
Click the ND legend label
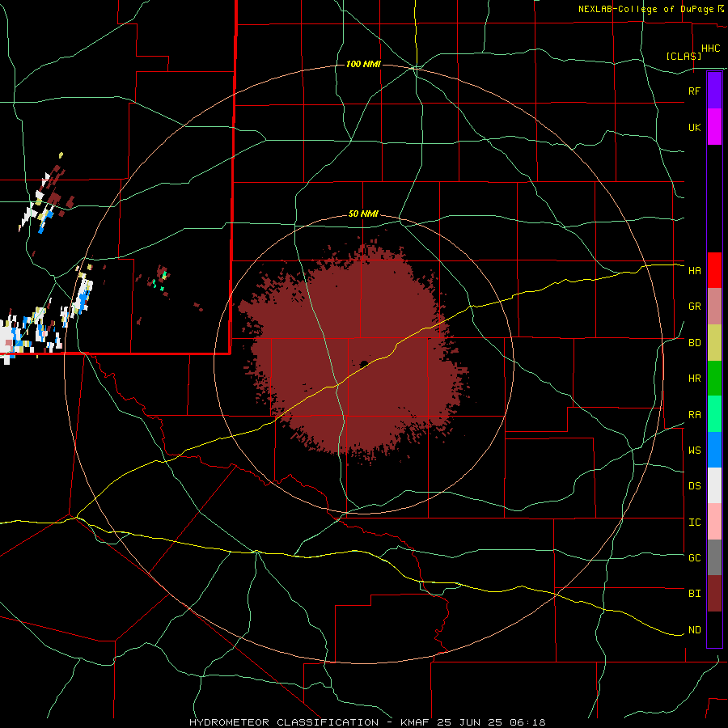(694, 630)
